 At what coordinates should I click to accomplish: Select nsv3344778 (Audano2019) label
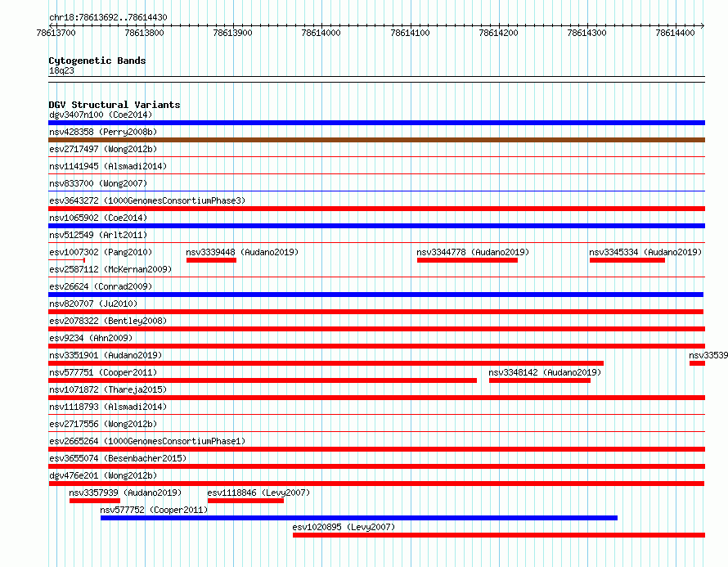[473, 252]
